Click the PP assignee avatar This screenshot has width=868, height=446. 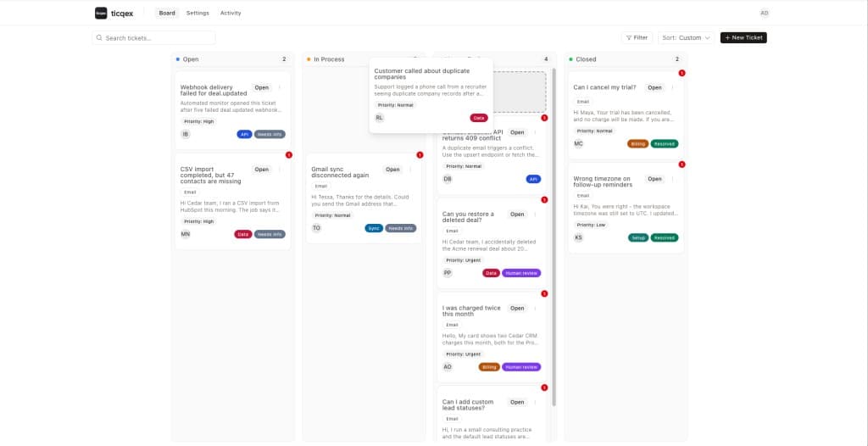pyautogui.click(x=448, y=272)
